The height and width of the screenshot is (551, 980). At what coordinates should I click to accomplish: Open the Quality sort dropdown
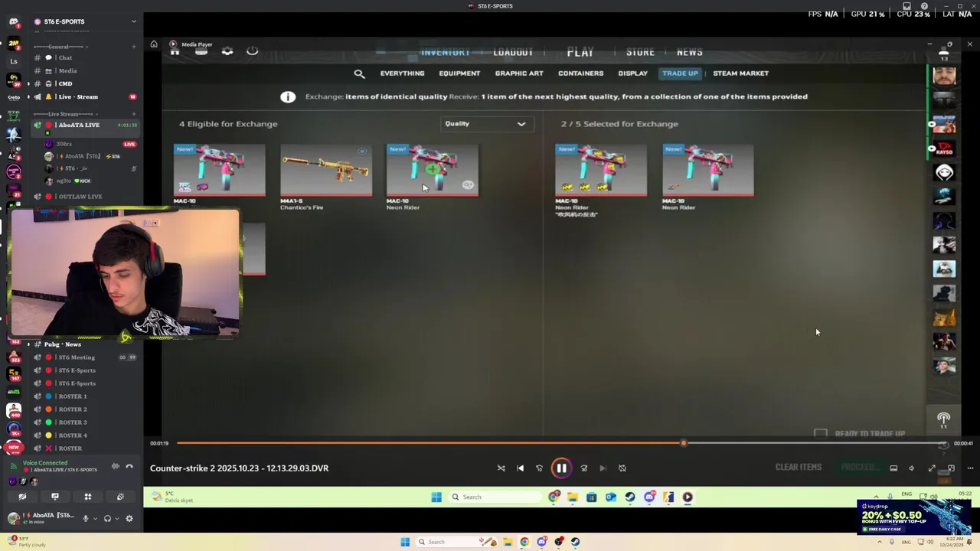coord(485,124)
